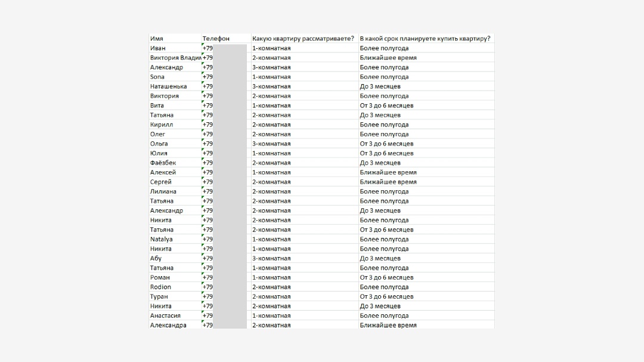Click the name cell "Наташенька"
644x362 pixels.
[x=175, y=86]
